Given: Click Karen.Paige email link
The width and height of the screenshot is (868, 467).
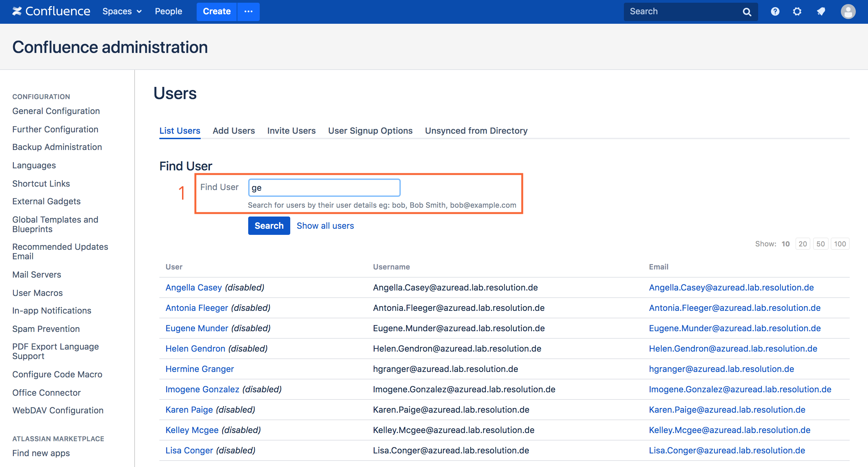Looking at the screenshot, I should pyautogui.click(x=727, y=410).
